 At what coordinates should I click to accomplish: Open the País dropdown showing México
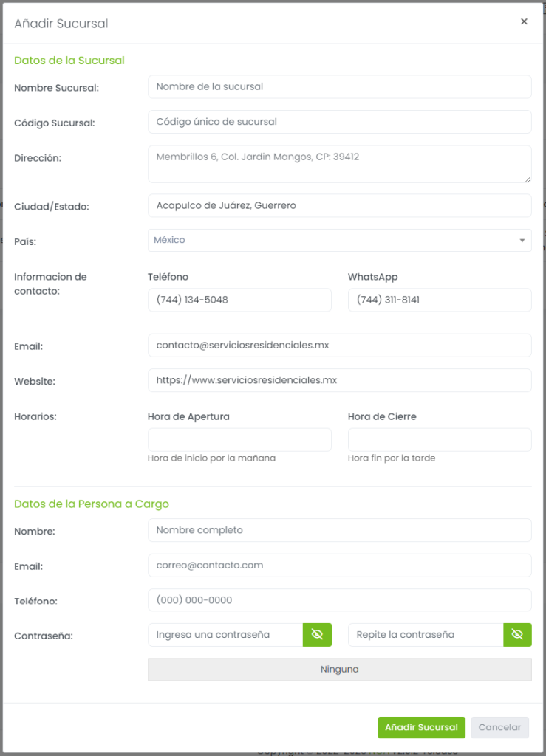point(340,240)
